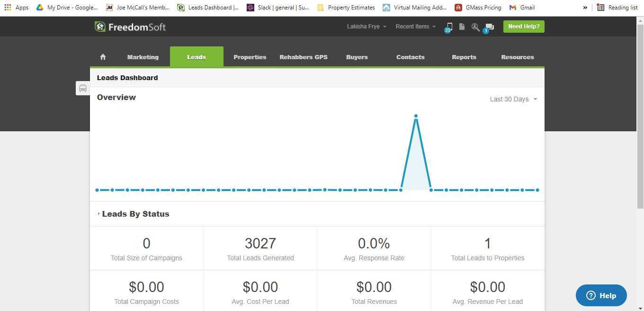644x311 pixels.
Task: Select the peak data point on the overview chart
Action: 416,115
